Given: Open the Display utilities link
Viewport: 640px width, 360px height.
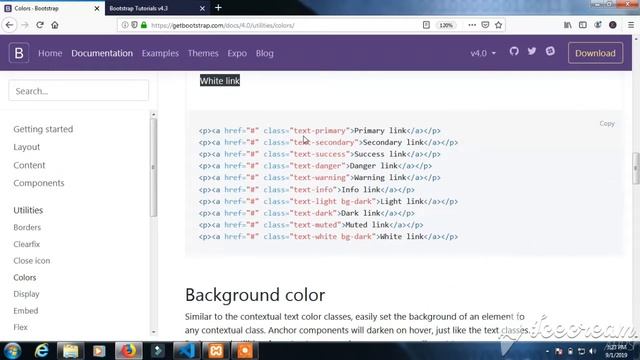Looking at the screenshot, I should [x=26, y=294].
